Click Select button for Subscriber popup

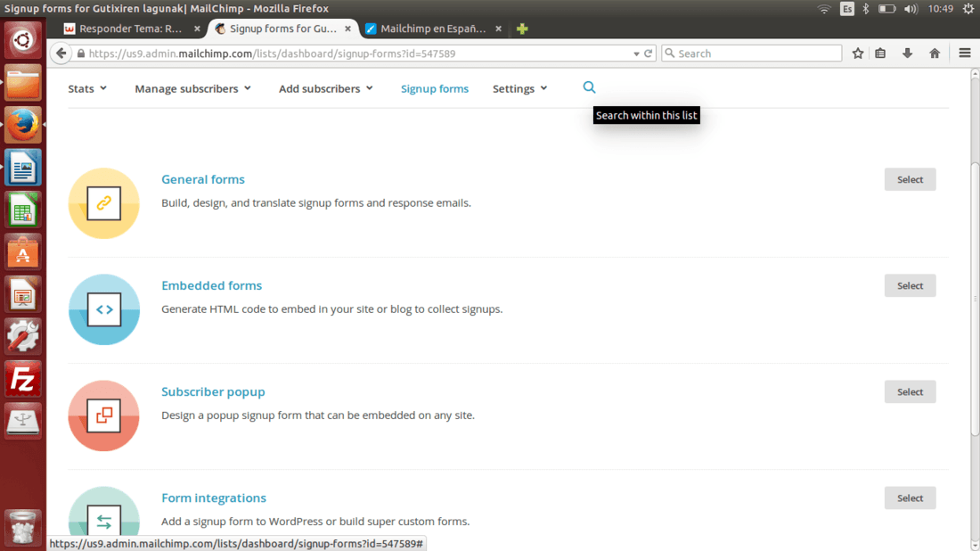pyautogui.click(x=910, y=392)
